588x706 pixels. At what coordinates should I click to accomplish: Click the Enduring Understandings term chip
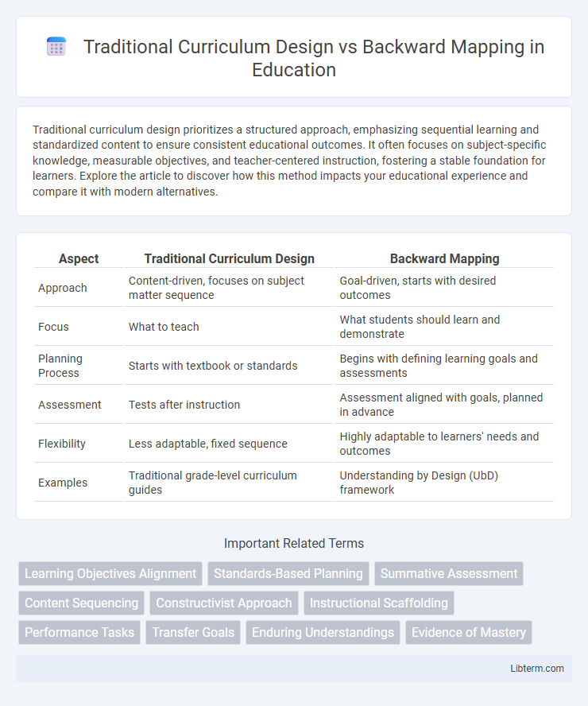[323, 632]
